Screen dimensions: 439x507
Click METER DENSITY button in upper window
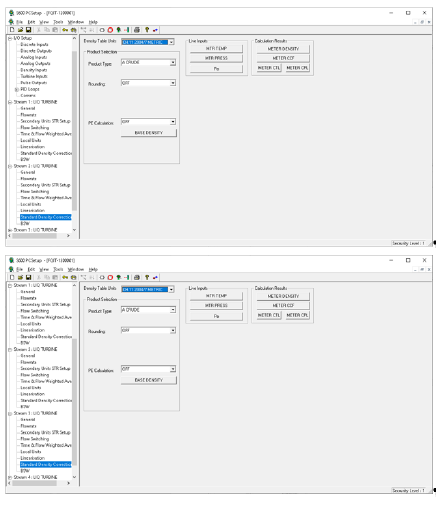283,49
